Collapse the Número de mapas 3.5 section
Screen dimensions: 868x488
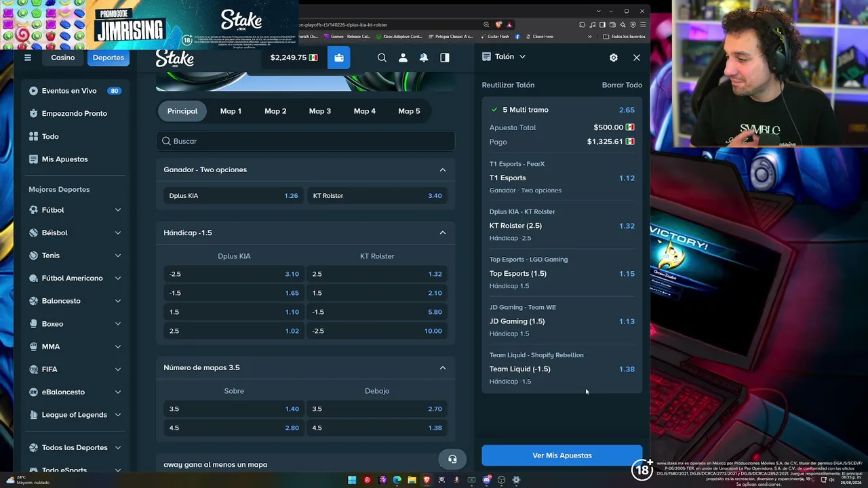click(443, 368)
